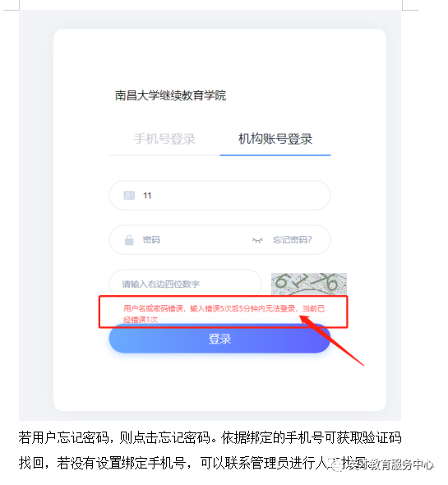
Task: Click the ID card icon in username field
Action: [129, 196]
